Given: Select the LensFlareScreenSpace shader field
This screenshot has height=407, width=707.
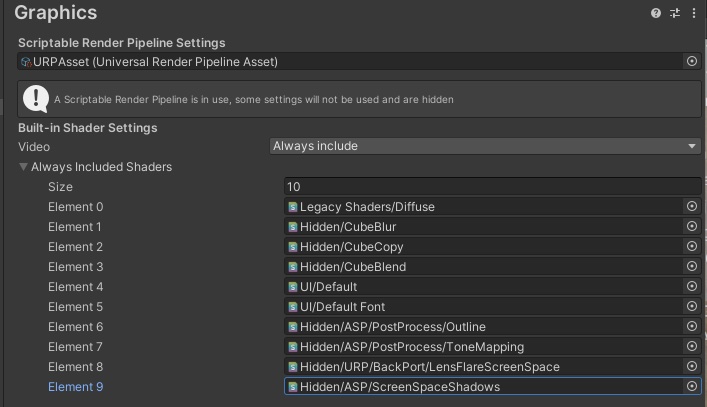Looking at the screenshot, I should click(480, 367).
